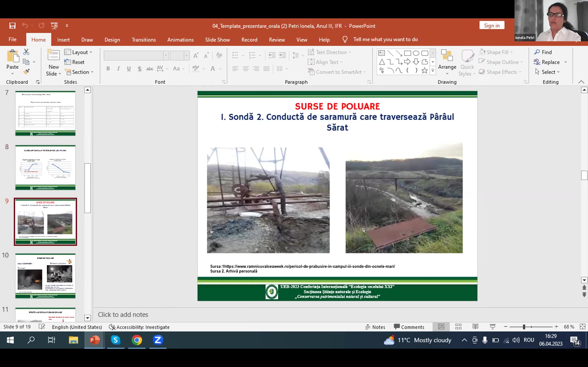Screen dimensions: 588x367
Task: Switch to the Slide Show tab
Action: [217, 40]
